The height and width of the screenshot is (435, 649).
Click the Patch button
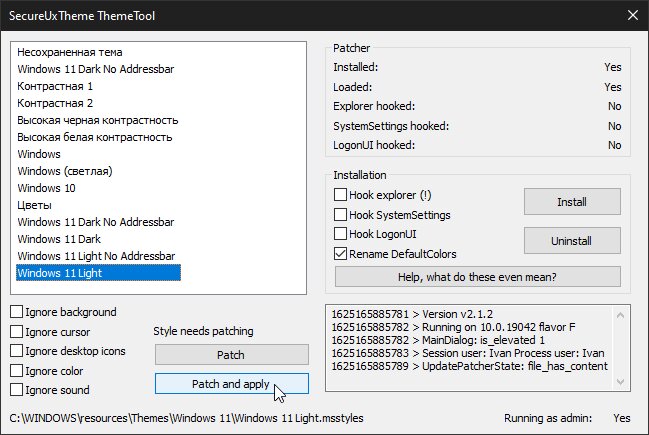[232, 355]
